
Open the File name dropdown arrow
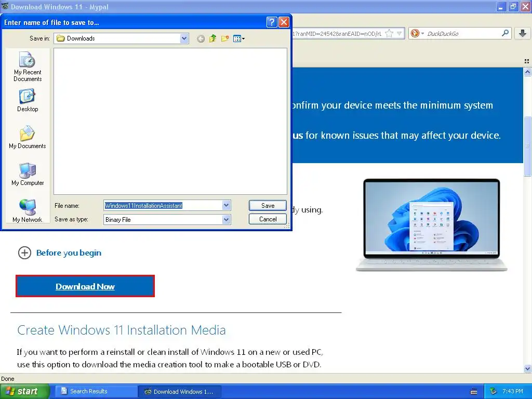pyautogui.click(x=226, y=205)
